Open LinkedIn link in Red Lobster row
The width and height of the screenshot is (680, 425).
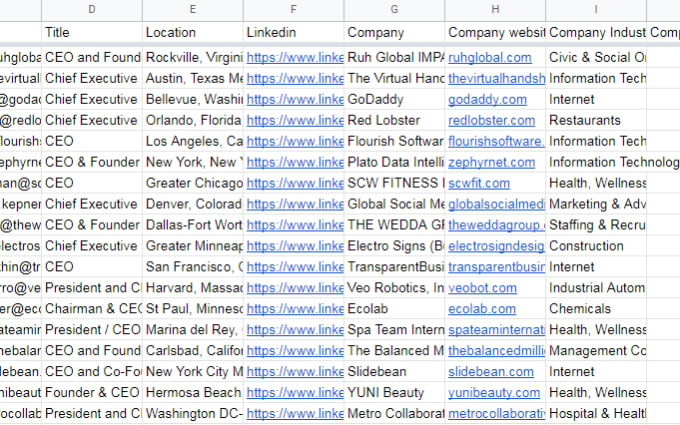pyautogui.click(x=295, y=121)
